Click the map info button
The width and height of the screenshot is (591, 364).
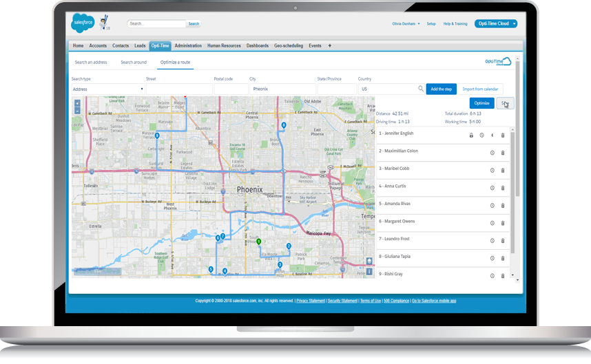pos(369,272)
